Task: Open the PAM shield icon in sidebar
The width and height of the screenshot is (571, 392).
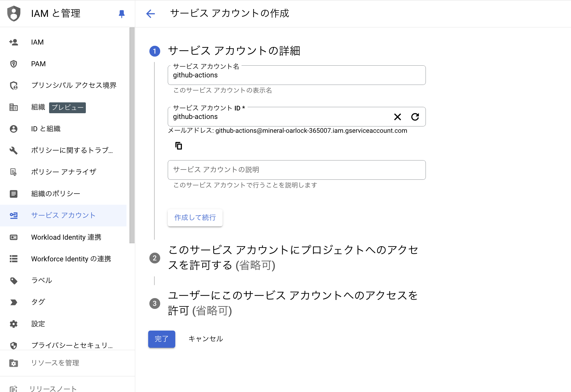Action: coord(14,64)
